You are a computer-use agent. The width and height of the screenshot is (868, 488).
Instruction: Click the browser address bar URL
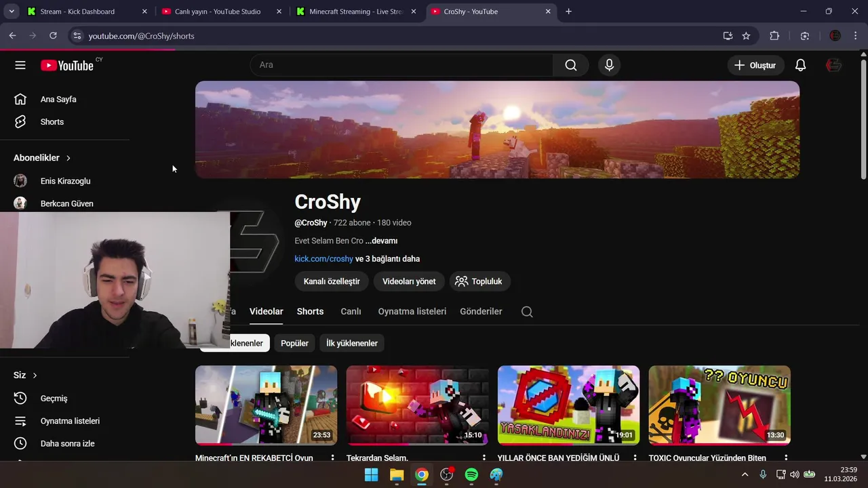click(x=141, y=36)
